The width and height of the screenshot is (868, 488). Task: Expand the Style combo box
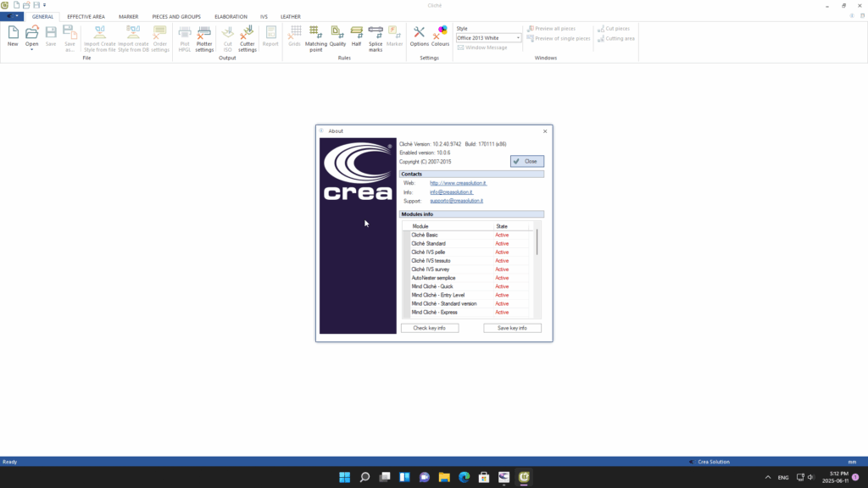[518, 38]
